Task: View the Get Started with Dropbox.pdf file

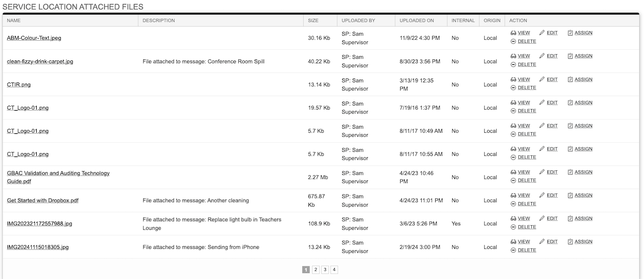Action: click(520, 195)
